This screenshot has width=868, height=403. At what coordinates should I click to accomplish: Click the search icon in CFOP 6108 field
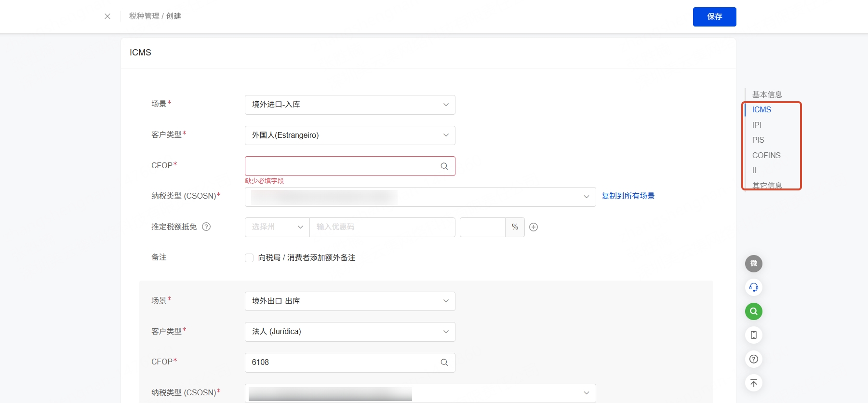[x=444, y=363]
